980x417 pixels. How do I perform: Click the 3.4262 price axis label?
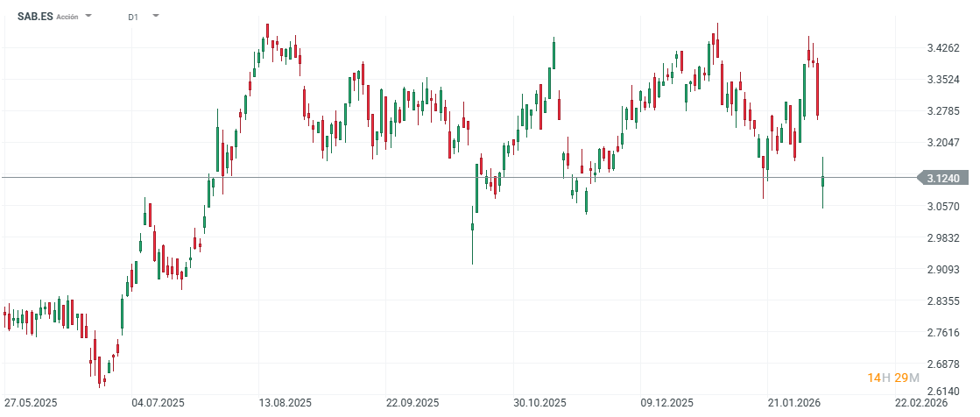942,48
